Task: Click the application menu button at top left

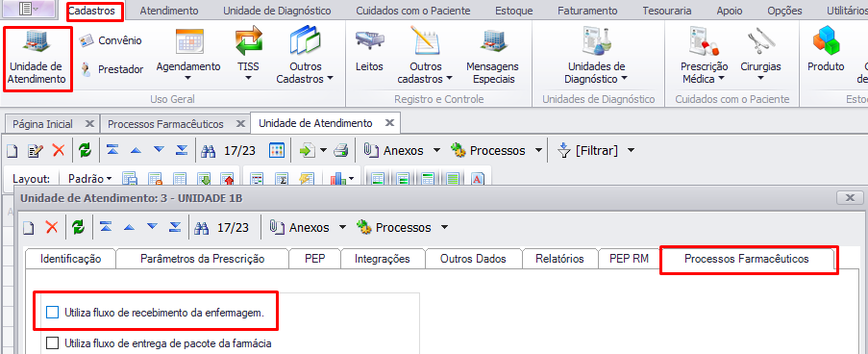Action: (29, 10)
